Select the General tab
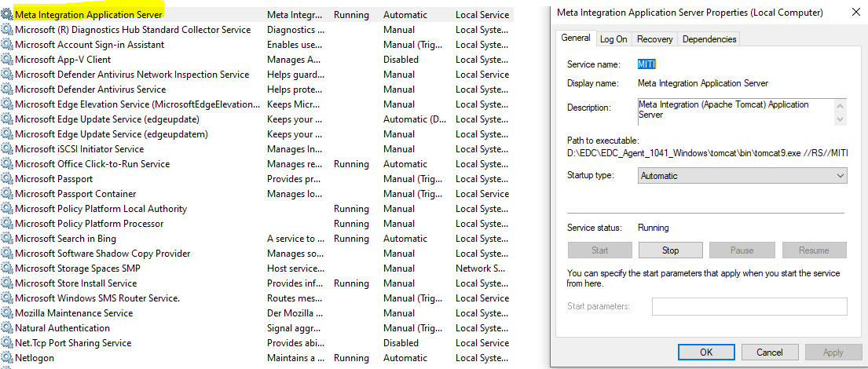868x369 pixels. click(x=576, y=38)
